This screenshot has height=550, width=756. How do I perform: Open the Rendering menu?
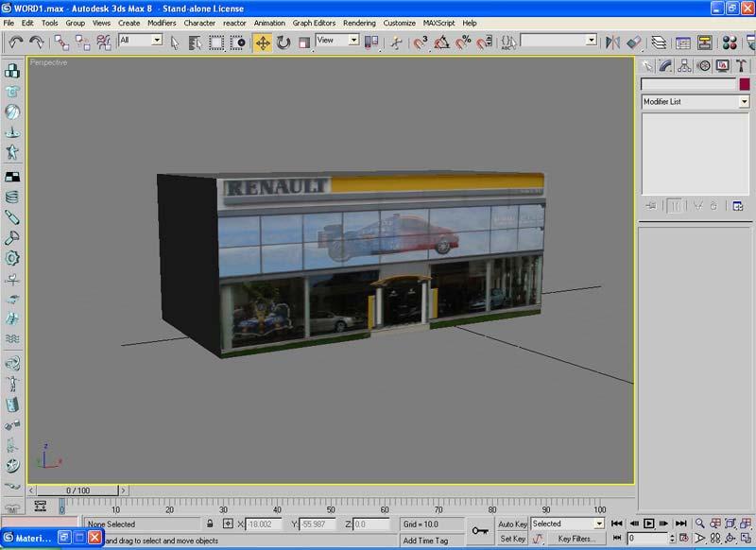(359, 23)
